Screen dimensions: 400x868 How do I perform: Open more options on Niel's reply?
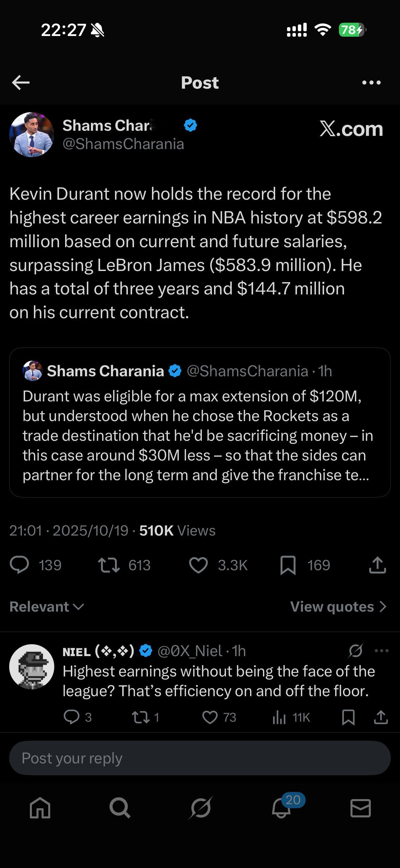(x=382, y=651)
